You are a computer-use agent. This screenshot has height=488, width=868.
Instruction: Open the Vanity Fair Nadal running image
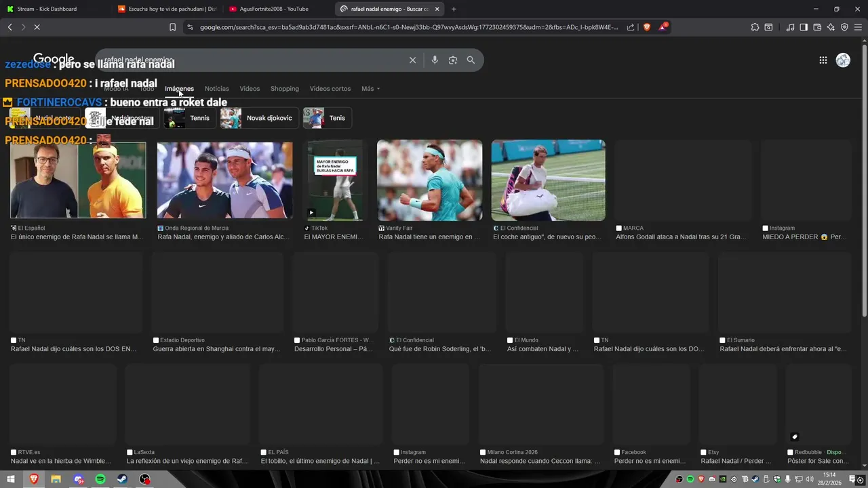coord(429,180)
